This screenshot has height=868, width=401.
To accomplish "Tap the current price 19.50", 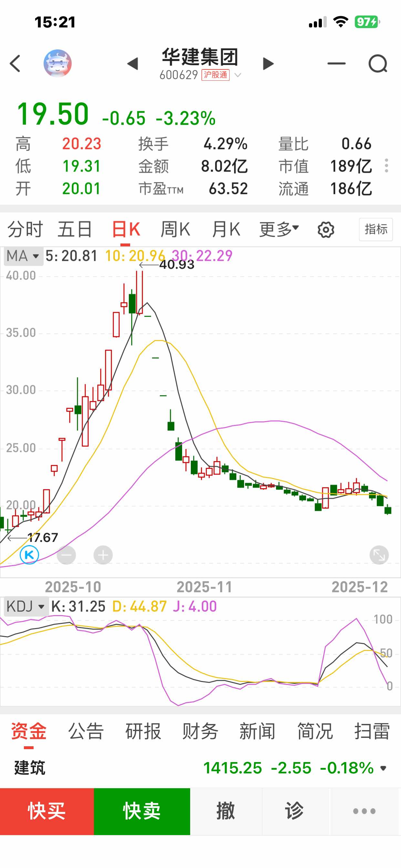I will point(53,114).
